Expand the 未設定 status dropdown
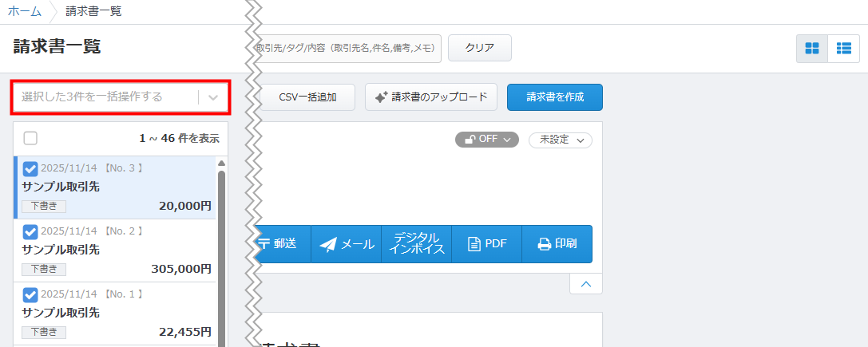Screen dimensions: 868x347 560,140
